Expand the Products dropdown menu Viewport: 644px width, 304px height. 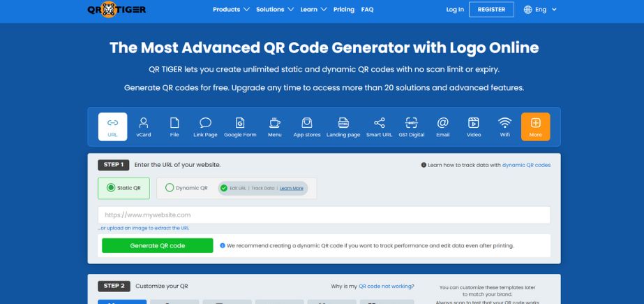click(231, 10)
